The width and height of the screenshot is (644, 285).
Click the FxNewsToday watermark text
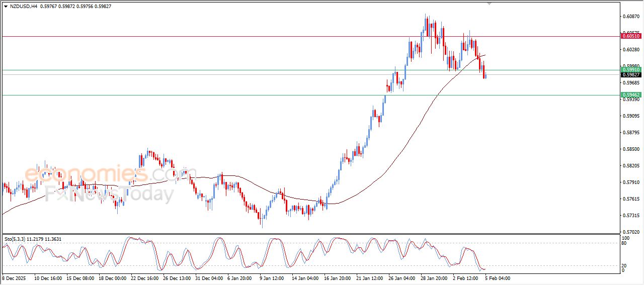[x=109, y=194]
